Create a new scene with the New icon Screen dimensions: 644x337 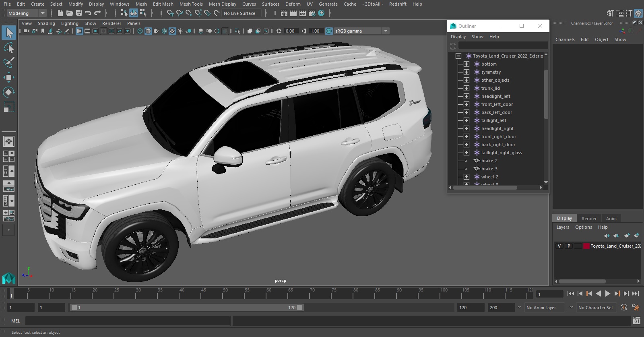[60, 13]
